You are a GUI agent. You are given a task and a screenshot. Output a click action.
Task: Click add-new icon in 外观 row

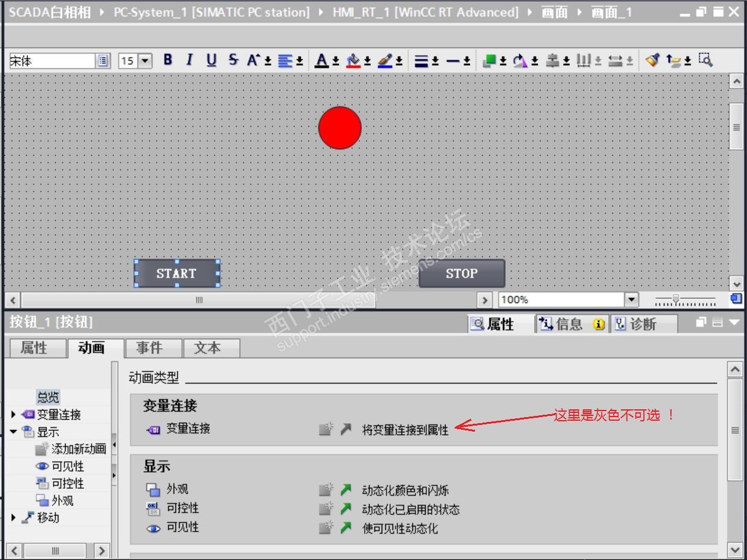coord(326,489)
